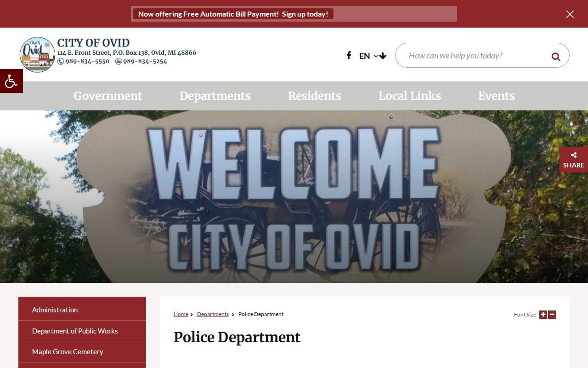
Task: Open Administration in the sidebar
Action: 82,310
